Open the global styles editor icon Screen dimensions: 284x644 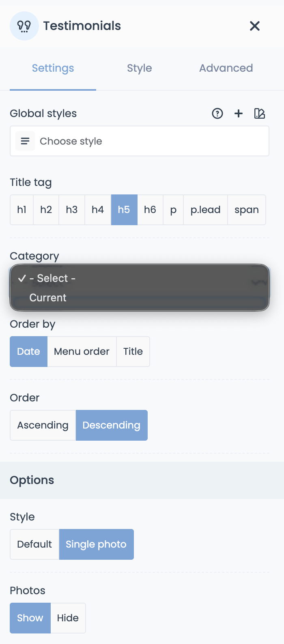click(x=260, y=113)
